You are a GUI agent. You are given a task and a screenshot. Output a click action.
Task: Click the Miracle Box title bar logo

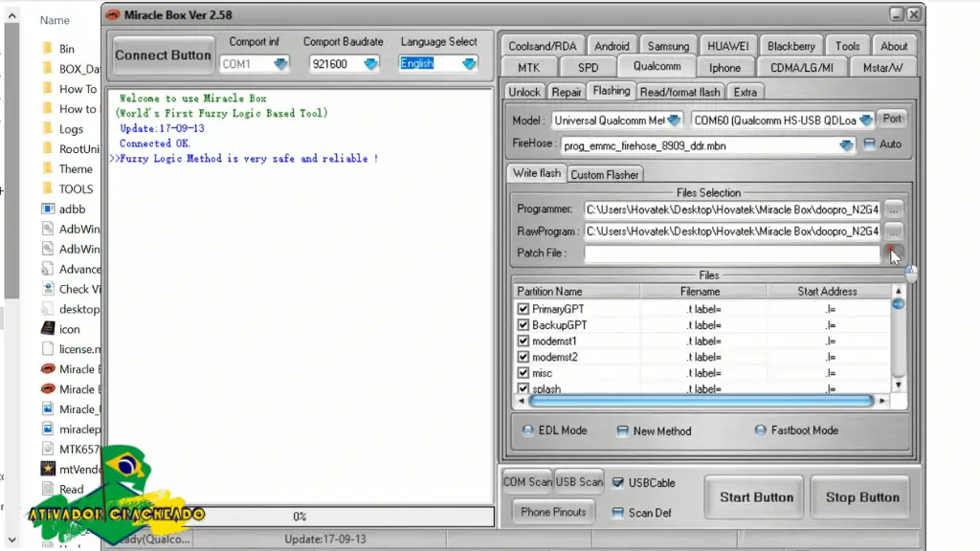pos(113,14)
